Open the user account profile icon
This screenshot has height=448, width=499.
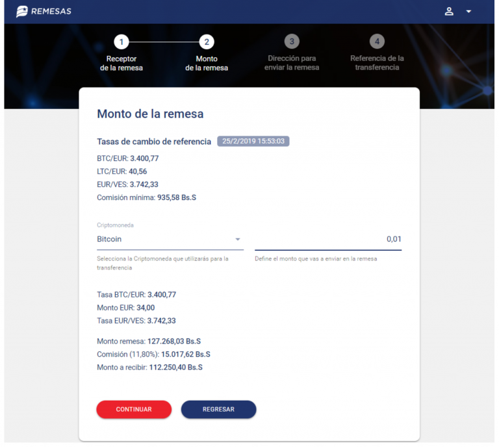[x=449, y=12]
